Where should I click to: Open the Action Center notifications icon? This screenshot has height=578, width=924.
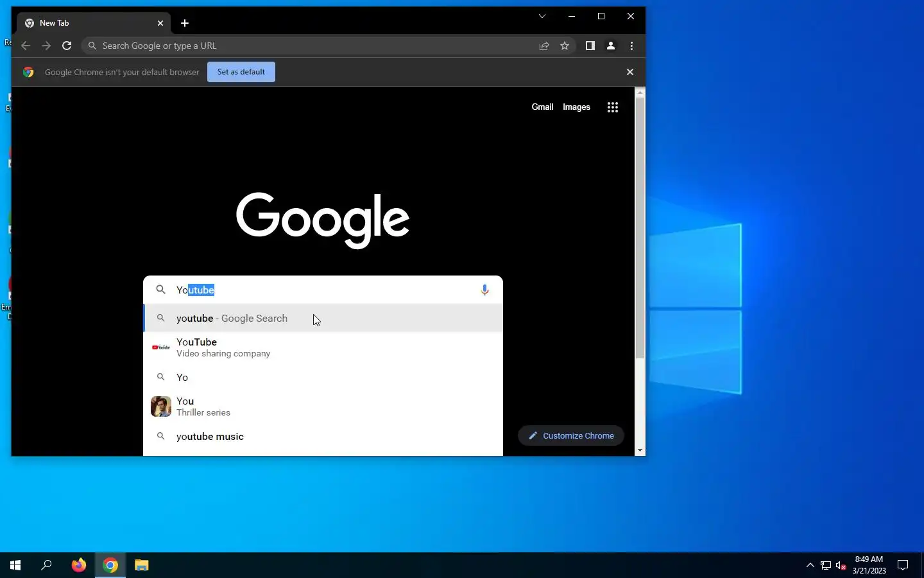point(903,565)
